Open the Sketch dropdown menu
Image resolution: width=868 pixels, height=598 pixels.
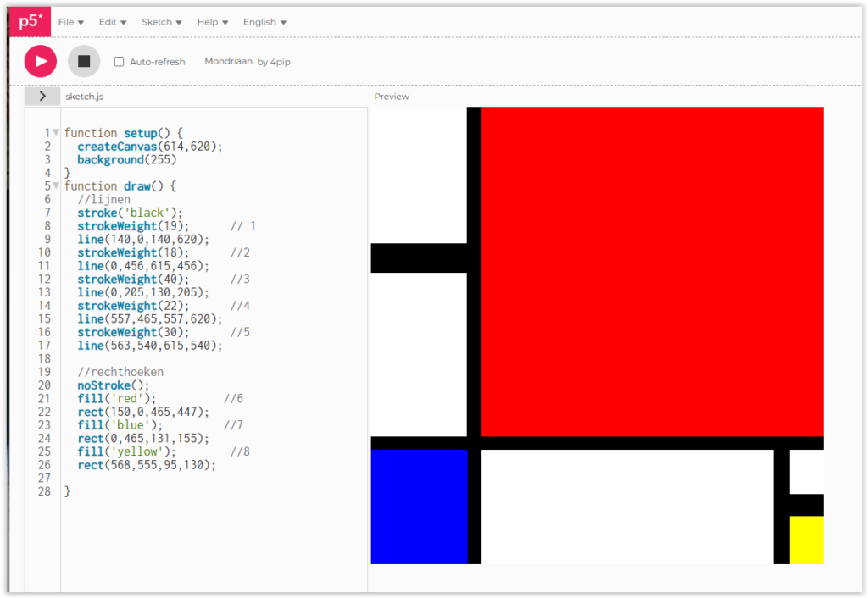pyautogui.click(x=161, y=22)
